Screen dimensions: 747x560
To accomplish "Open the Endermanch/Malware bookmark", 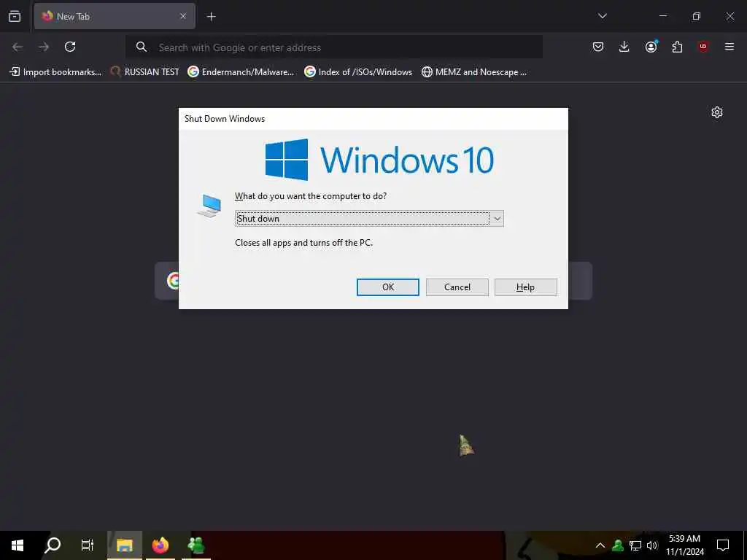I will (x=241, y=72).
